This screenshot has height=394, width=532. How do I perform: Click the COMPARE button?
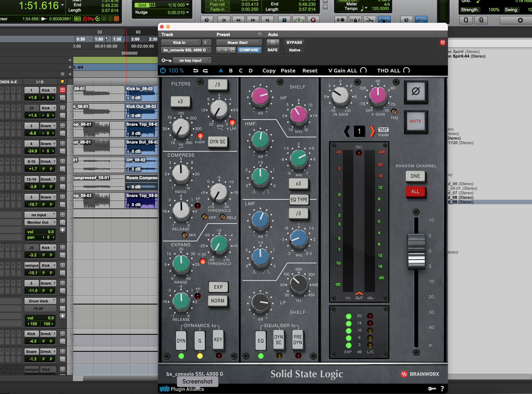pyautogui.click(x=249, y=50)
